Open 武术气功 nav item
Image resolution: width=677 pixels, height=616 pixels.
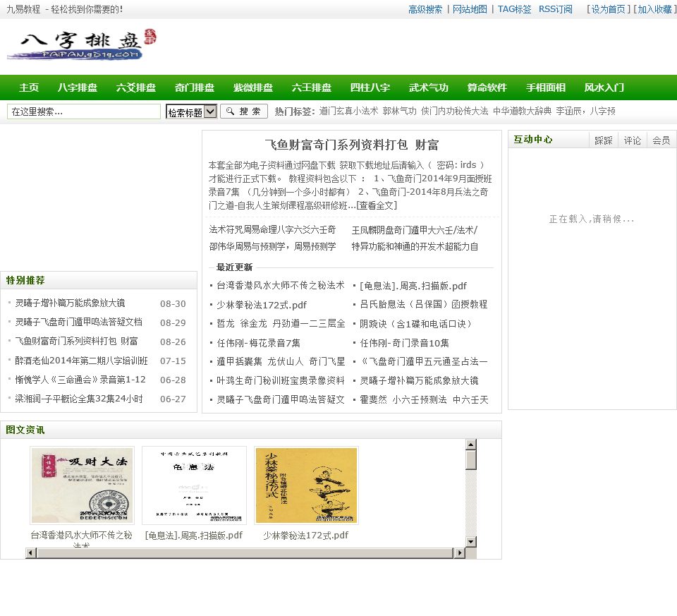[429, 87]
